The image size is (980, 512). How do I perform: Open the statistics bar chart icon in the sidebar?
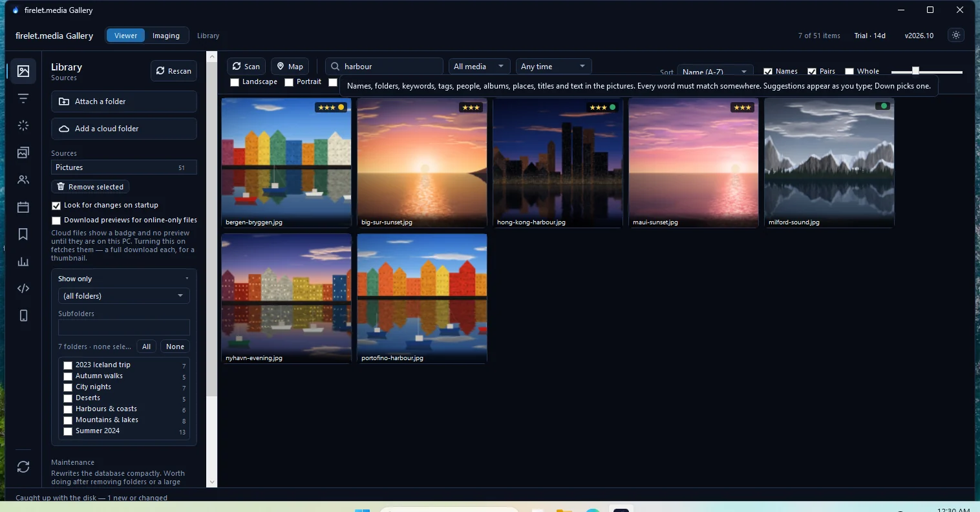point(23,261)
